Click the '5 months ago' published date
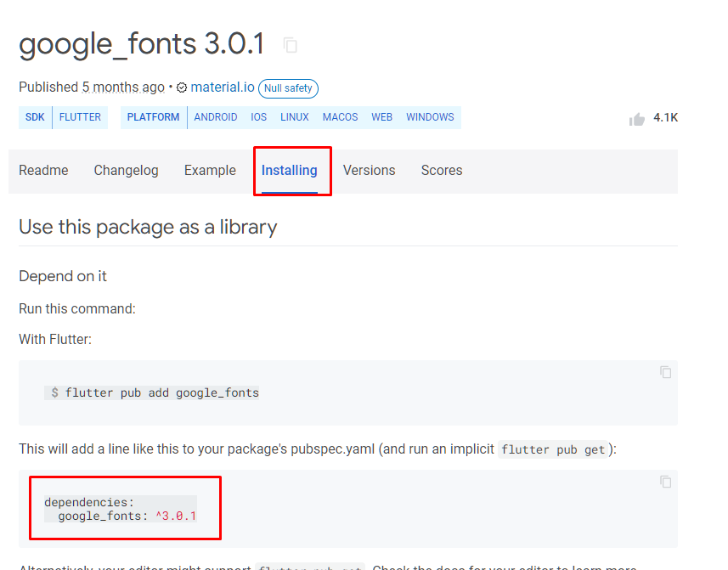This screenshot has height=570, width=728. click(x=123, y=87)
